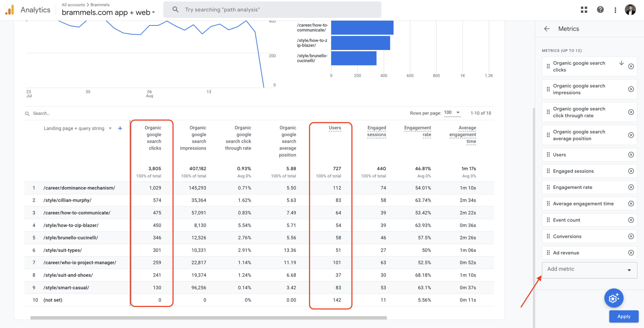Remove the Conversions metric
The height and width of the screenshot is (328, 644).
pos(631,236)
